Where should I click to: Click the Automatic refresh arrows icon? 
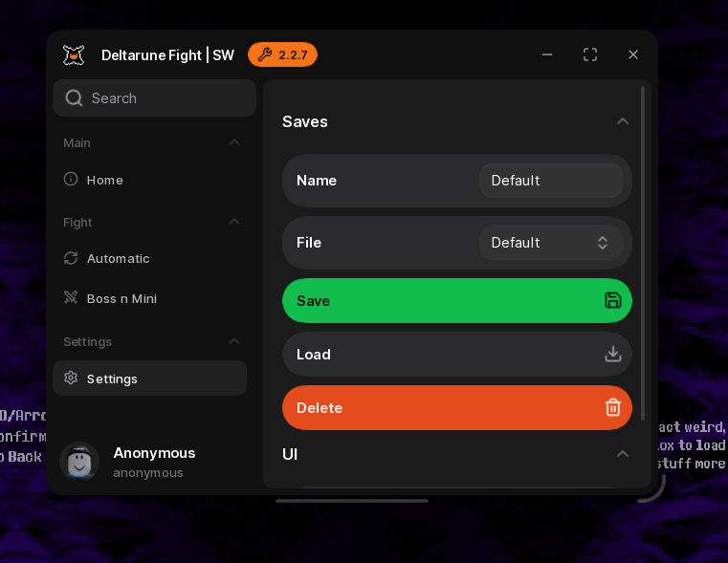tap(71, 258)
